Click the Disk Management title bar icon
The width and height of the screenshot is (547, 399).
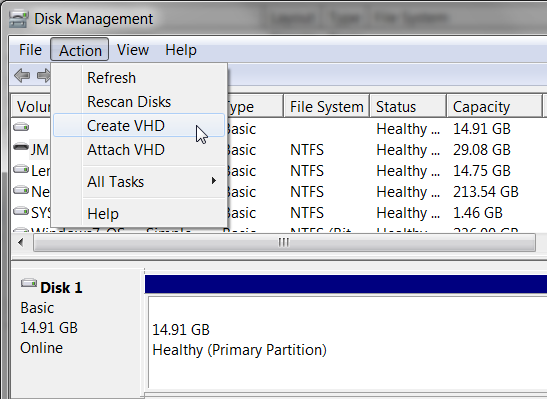18,19
